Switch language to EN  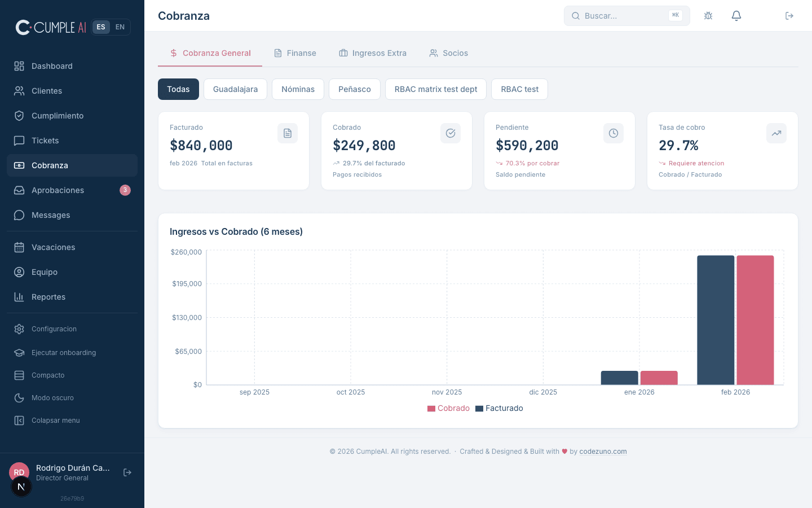(x=120, y=27)
